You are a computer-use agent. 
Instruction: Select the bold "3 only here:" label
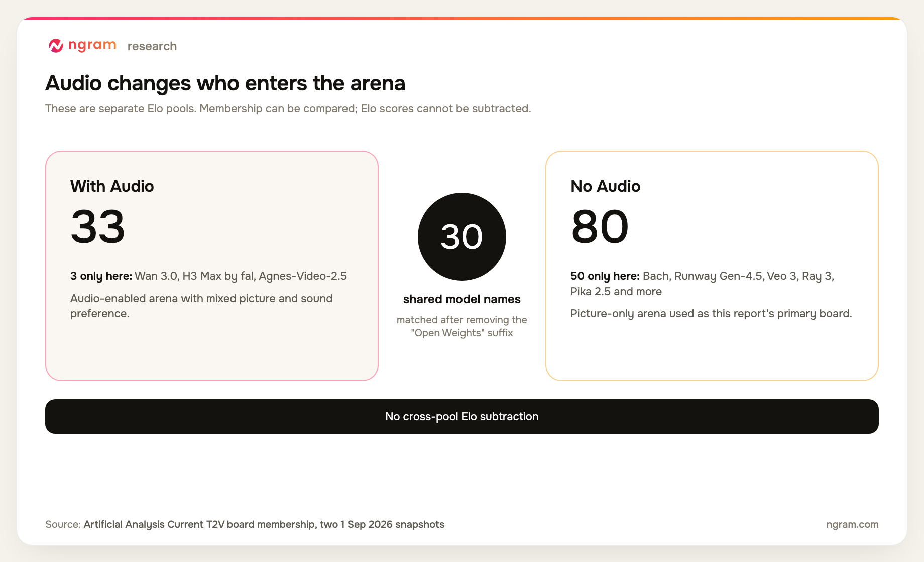point(101,276)
